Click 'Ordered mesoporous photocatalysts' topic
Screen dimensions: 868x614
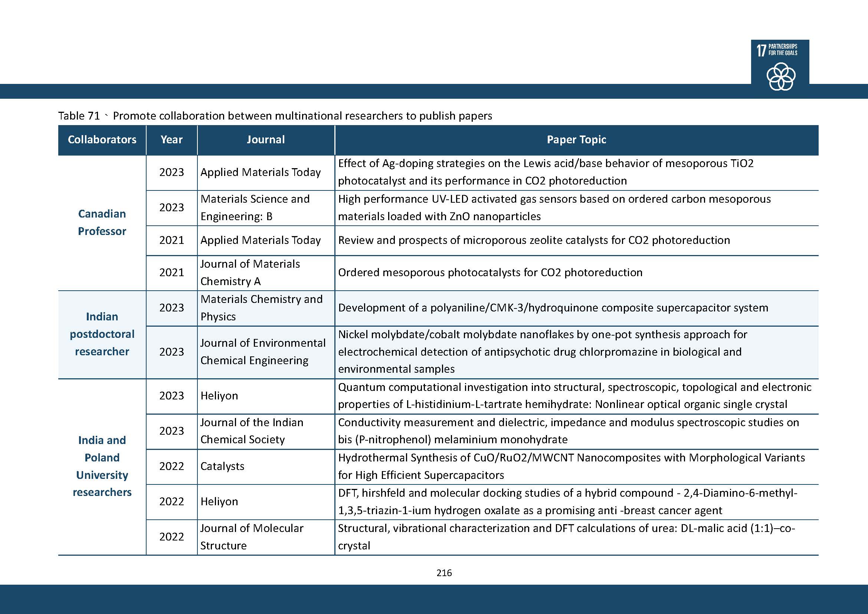(x=577, y=273)
